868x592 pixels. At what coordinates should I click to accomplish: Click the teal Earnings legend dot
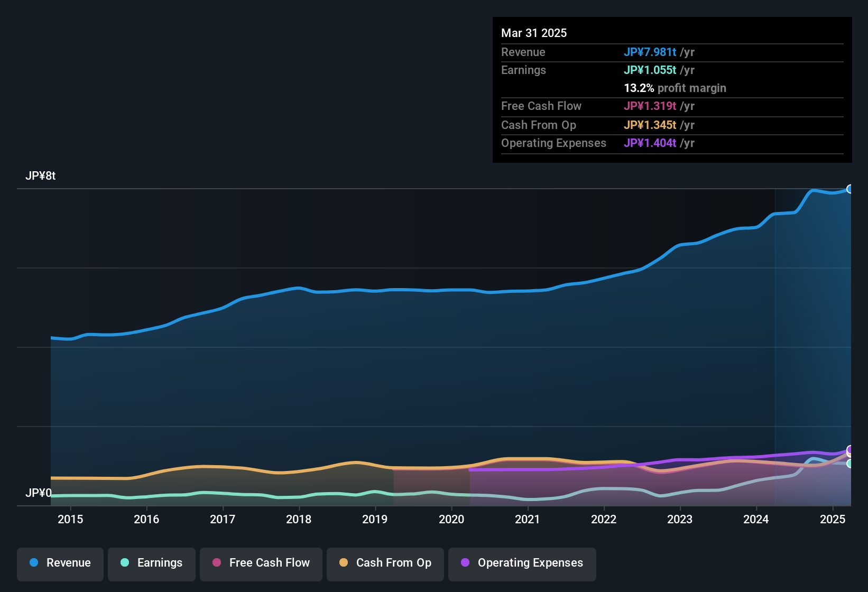tap(125, 563)
